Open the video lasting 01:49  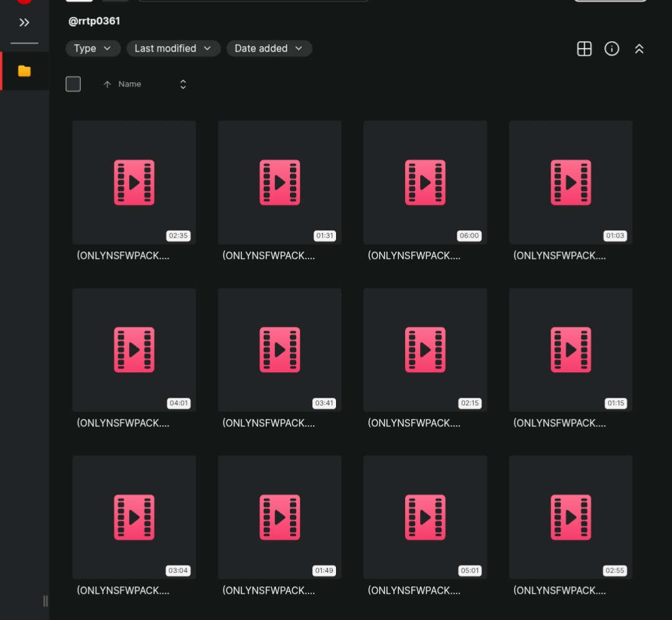click(279, 517)
